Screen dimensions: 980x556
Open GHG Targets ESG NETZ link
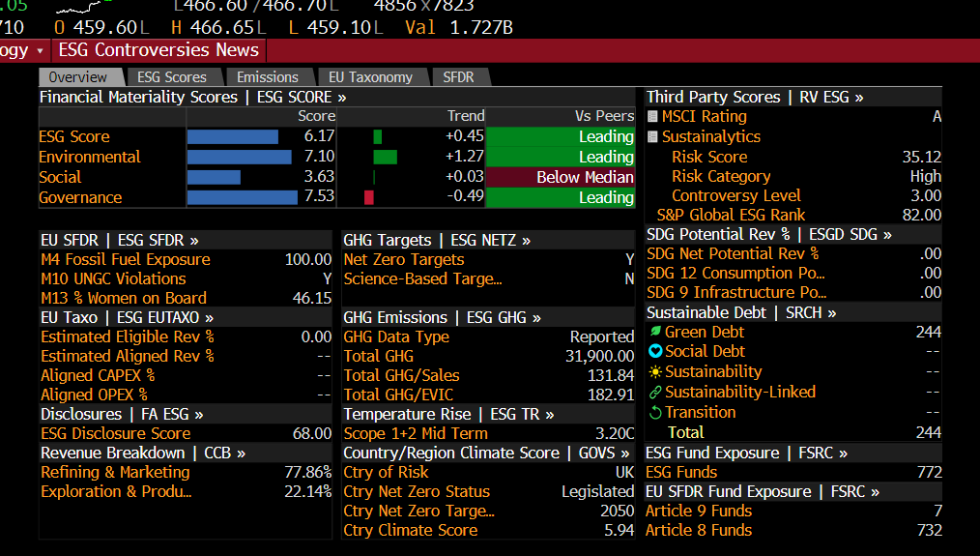437,240
